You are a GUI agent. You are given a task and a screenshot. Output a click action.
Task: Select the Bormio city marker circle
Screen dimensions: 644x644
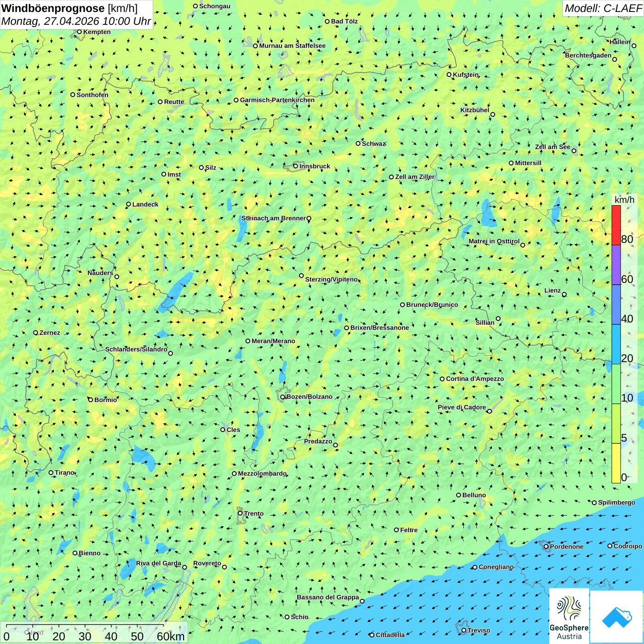point(91,400)
